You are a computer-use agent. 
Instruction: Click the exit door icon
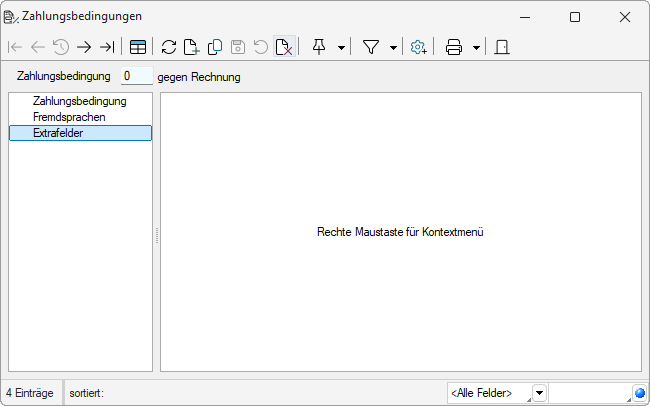click(x=502, y=47)
